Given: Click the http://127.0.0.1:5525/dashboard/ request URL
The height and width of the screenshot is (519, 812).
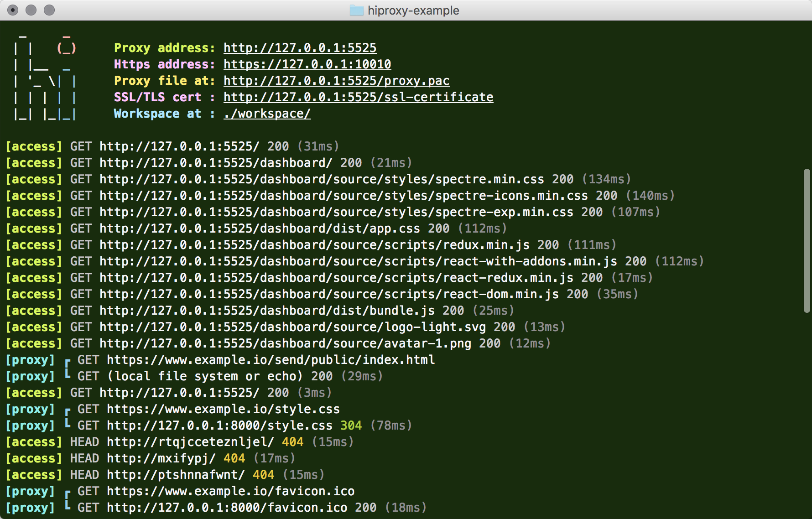Looking at the screenshot, I should coord(216,163).
